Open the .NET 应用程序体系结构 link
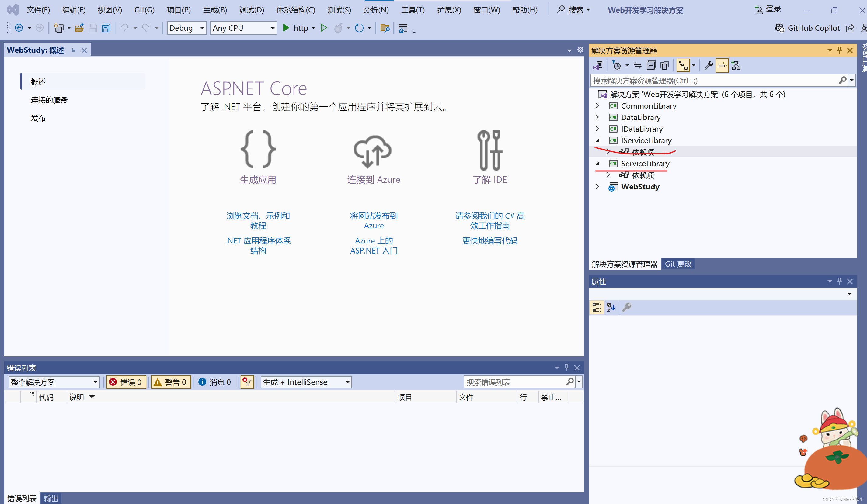Image resolution: width=867 pixels, height=504 pixels. pos(258,246)
